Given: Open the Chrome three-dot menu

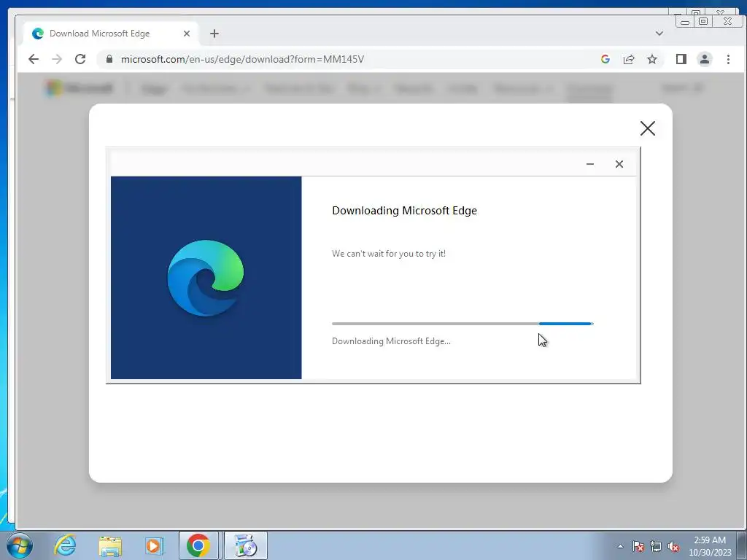Looking at the screenshot, I should pos(728,59).
